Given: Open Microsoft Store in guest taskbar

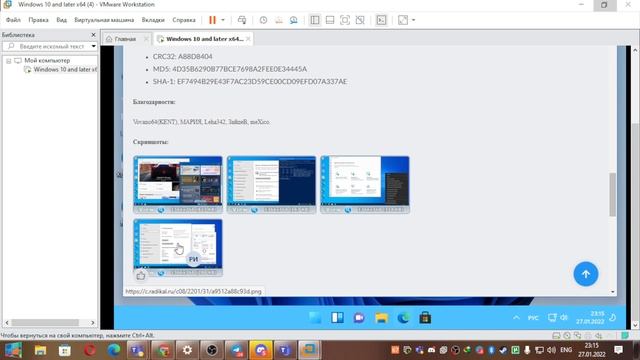Looking at the screenshot, I should 425,318.
